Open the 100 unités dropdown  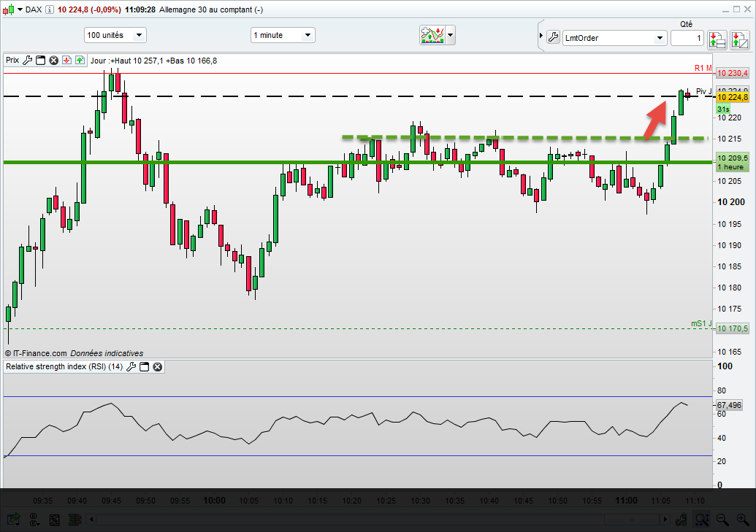pos(115,35)
